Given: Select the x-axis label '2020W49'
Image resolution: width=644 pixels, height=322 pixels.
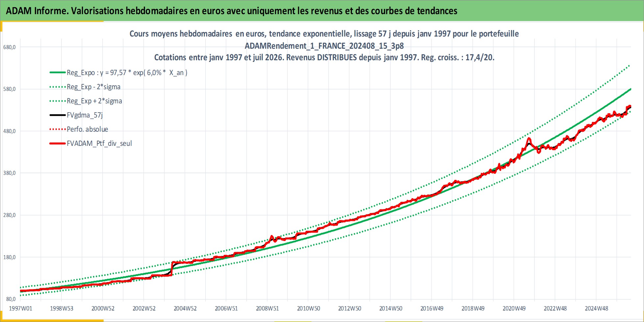Looking at the screenshot, I should coord(514,309).
